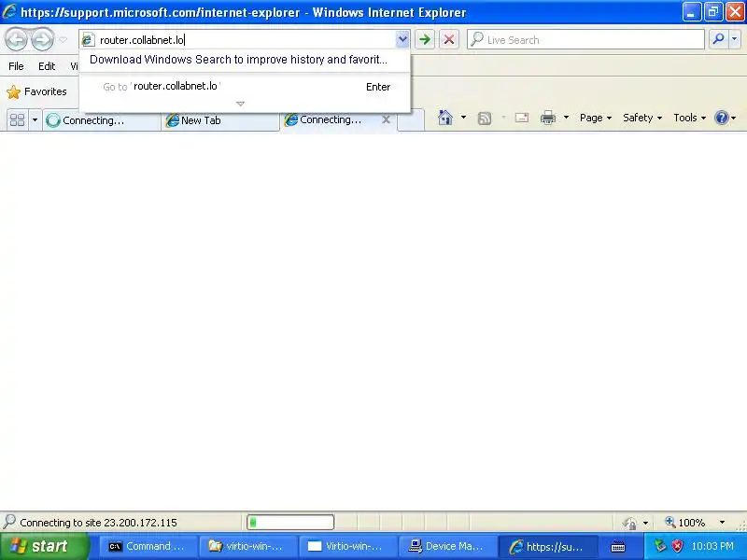Image resolution: width=747 pixels, height=560 pixels.
Task: Select the Internet Explorer taskbar button
Action: [548, 546]
